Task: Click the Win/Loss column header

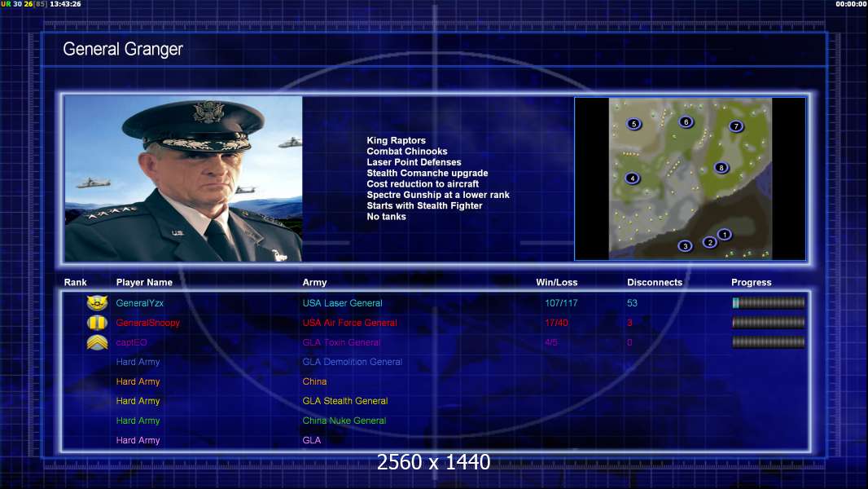Action: pyautogui.click(x=556, y=283)
